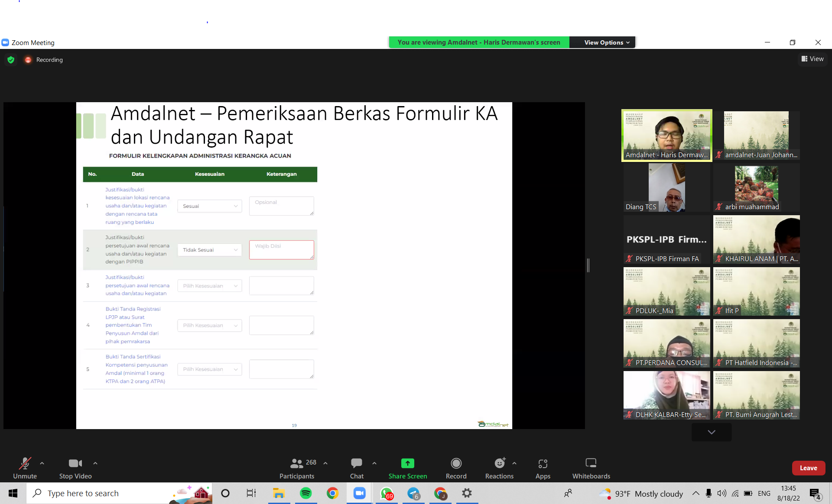Click the green Share Screen icon
832x504 pixels.
407,464
